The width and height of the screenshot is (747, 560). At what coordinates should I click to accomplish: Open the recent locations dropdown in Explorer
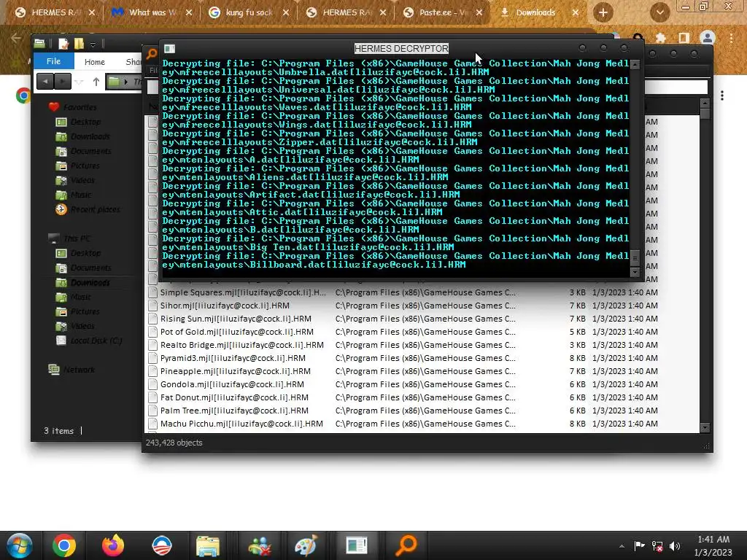[79, 82]
